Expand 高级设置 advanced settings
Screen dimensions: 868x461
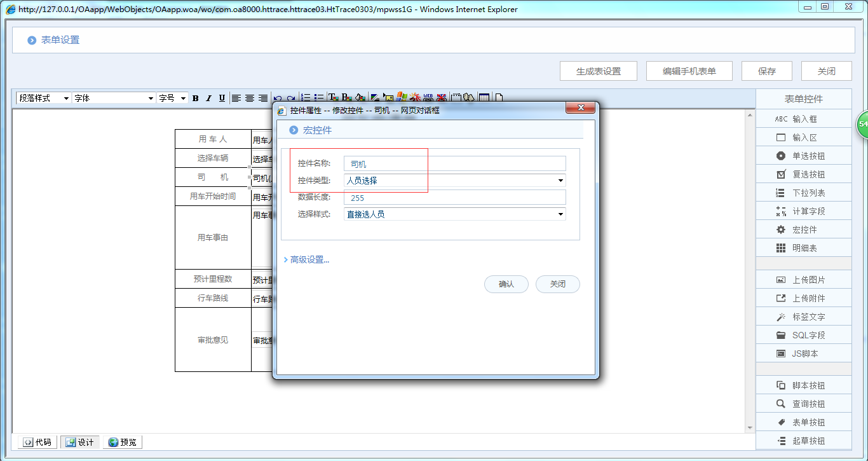[309, 259]
